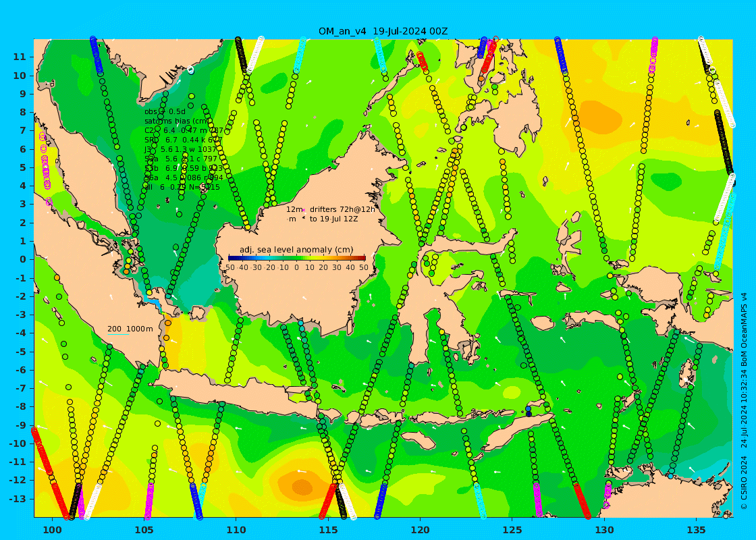Click the "all 6 0.29 N=5115" summary row

click(x=182, y=187)
